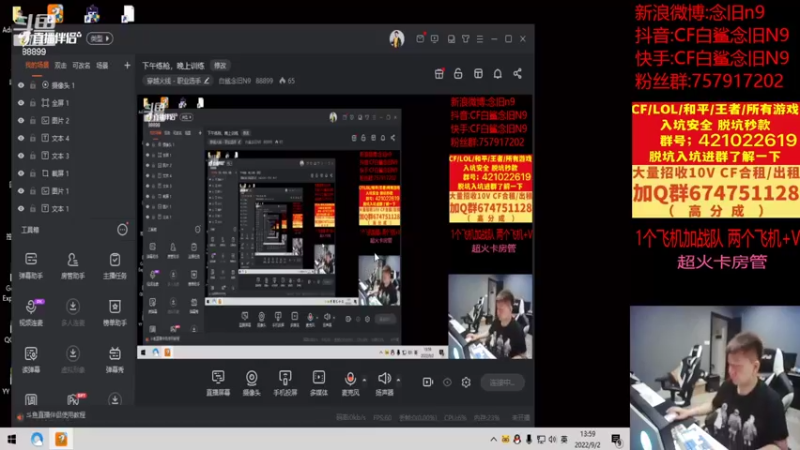Toggle visibility of 图片 2 layer

pyautogui.click(x=21, y=120)
